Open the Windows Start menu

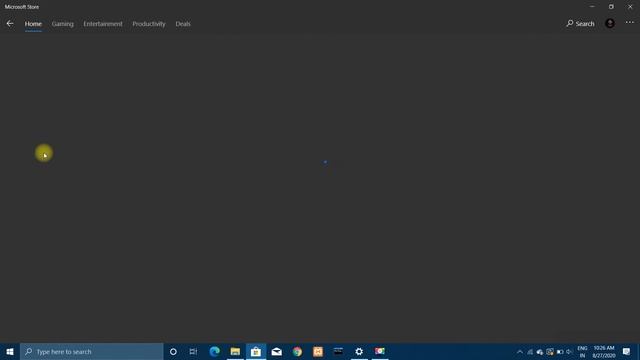point(10,351)
